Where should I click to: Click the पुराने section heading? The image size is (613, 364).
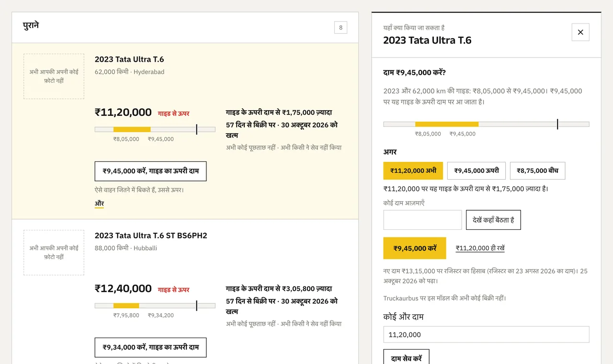[x=31, y=26]
